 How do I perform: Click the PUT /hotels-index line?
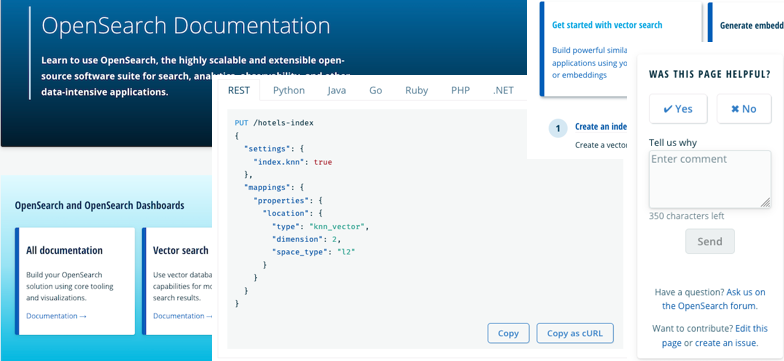pyautogui.click(x=274, y=123)
